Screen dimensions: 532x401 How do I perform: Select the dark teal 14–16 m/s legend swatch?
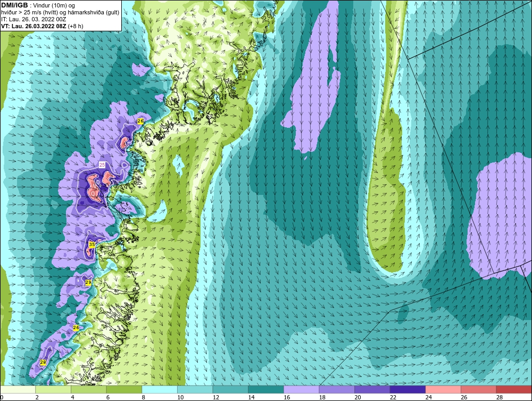click(x=266, y=389)
